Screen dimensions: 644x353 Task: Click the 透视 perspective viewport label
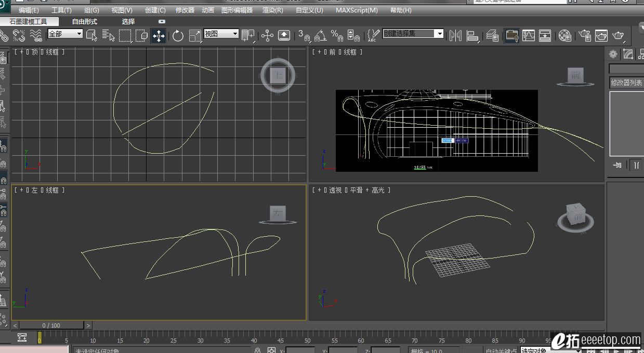pyautogui.click(x=336, y=191)
